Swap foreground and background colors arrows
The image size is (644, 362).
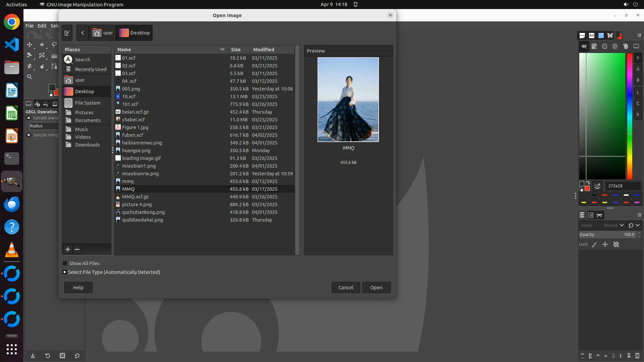(588, 183)
